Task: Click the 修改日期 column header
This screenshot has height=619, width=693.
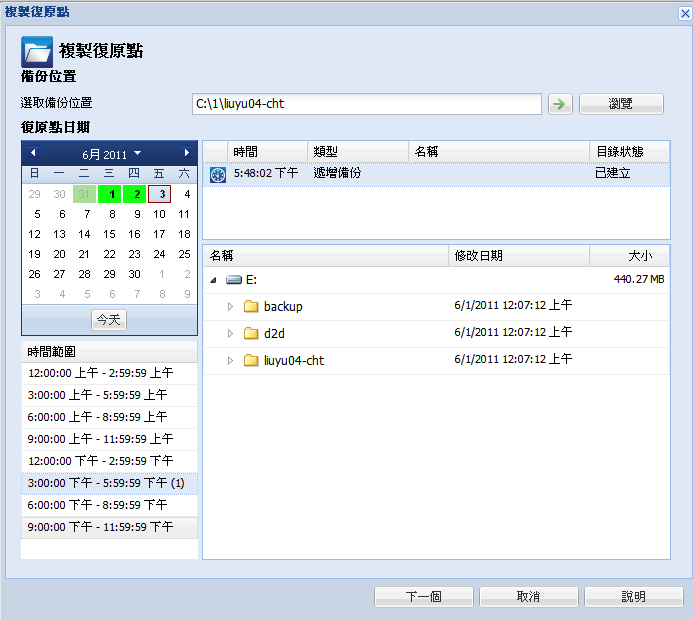Action: tap(519, 256)
